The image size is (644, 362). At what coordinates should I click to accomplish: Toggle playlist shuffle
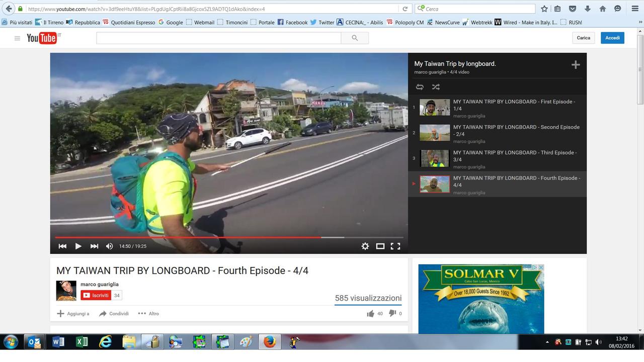coord(436,87)
